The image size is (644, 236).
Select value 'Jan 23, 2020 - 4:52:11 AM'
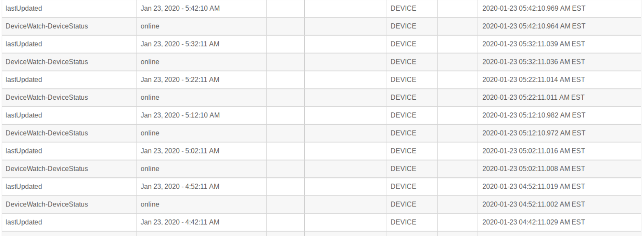pos(180,187)
